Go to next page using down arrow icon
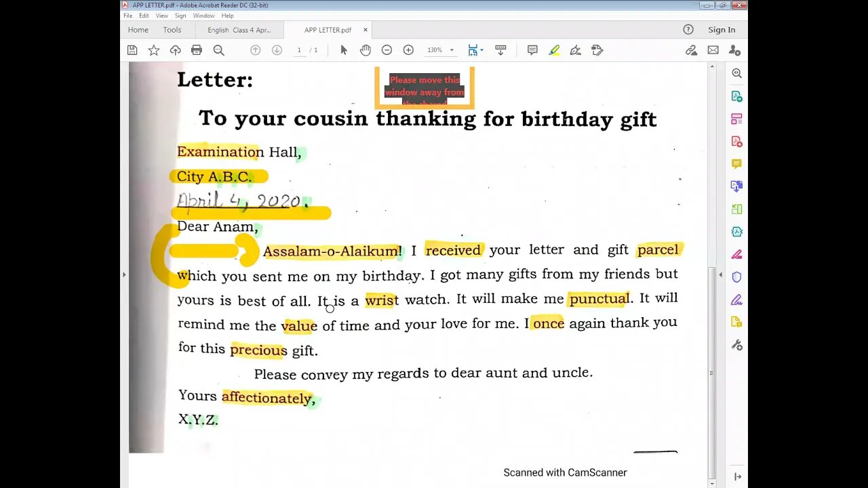 [x=277, y=50]
